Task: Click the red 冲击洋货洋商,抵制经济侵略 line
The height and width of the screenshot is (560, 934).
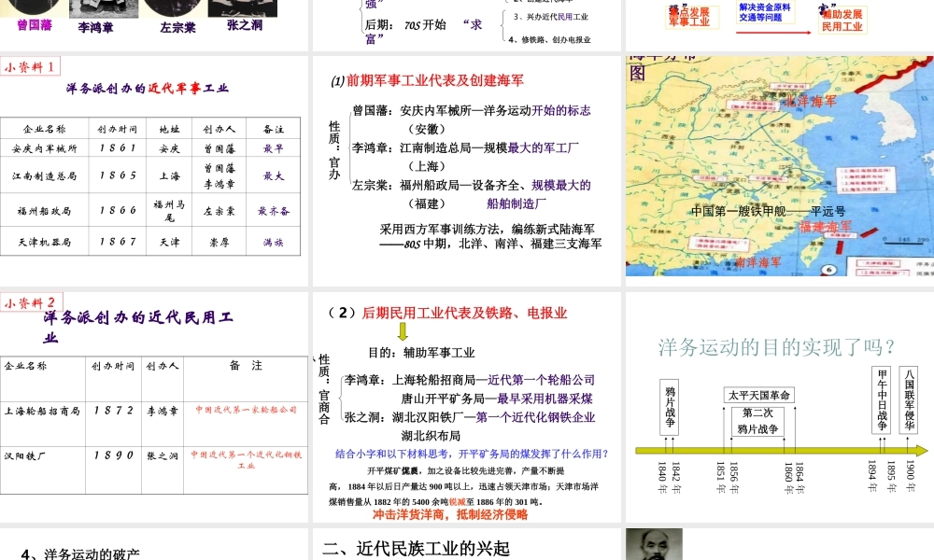Action: (x=450, y=514)
